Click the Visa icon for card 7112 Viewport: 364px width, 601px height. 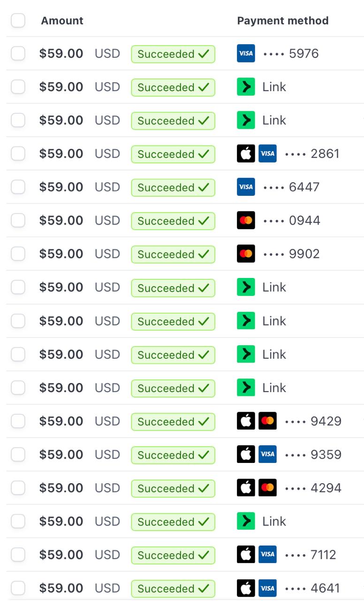pos(267,555)
